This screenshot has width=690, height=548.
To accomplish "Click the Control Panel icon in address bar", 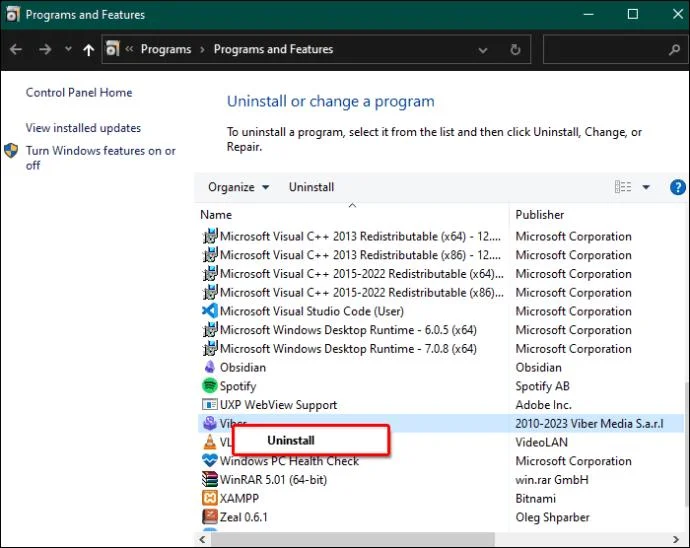I will pos(113,49).
